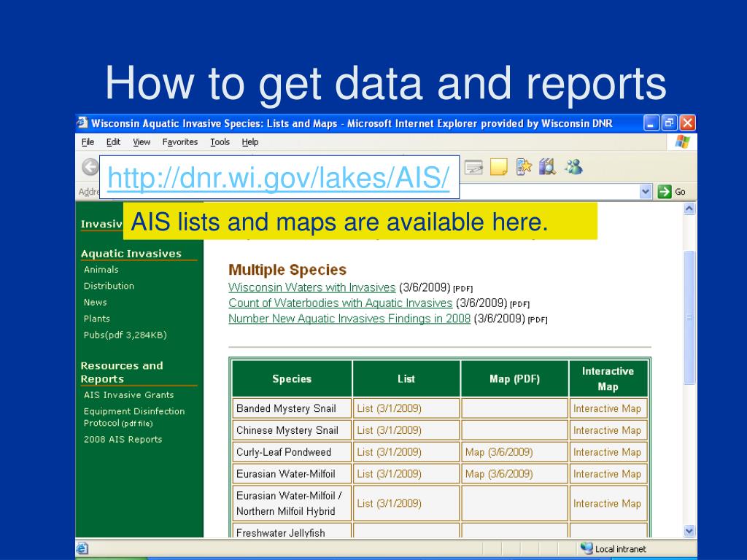This screenshot has width=747, height=560.
Task: Minimize the Internet Explorer window
Action: [x=651, y=122]
